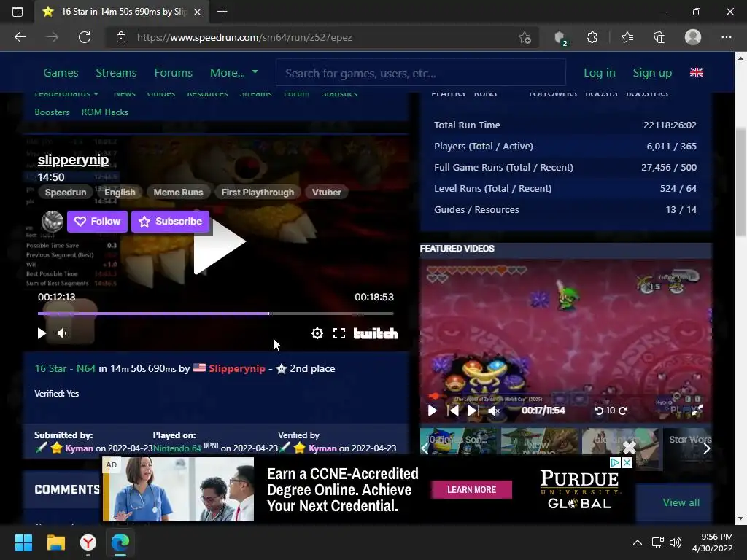Open Twitch player settings gear
747x560 pixels.
pyautogui.click(x=317, y=333)
